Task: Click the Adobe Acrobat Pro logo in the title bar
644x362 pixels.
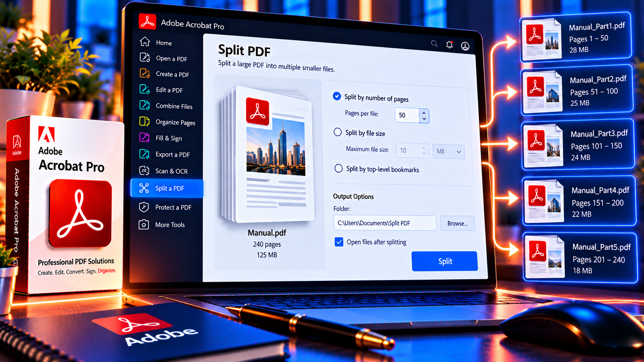Action: coord(148,22)
